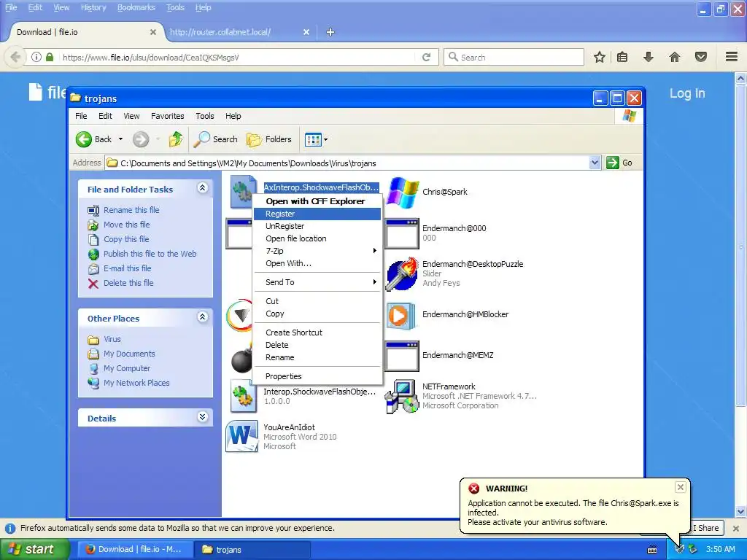747x560 pixels.
Task: Select the Endermanch@000 file icon
Action: click(x=402, y=234)
